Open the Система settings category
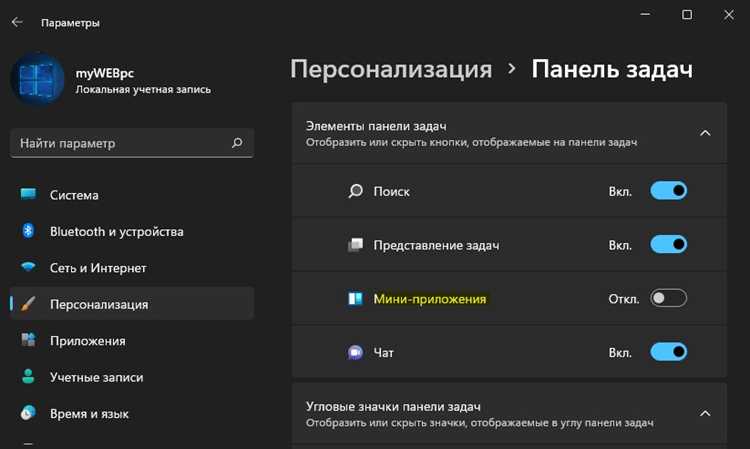Image resolution: width=750 pixels, height=449 pixels. 132,195
